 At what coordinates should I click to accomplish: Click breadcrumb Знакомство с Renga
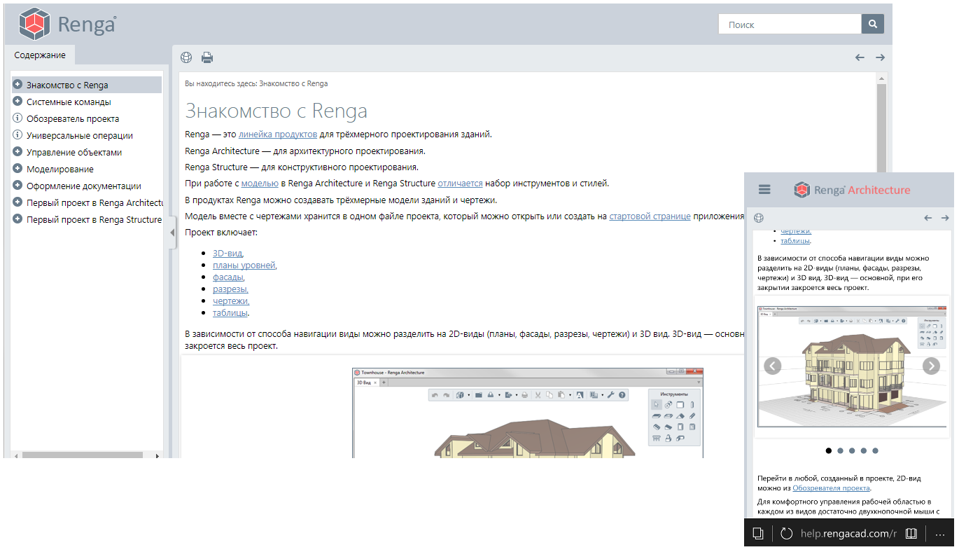pyautogui.click(x=293, y=83)
